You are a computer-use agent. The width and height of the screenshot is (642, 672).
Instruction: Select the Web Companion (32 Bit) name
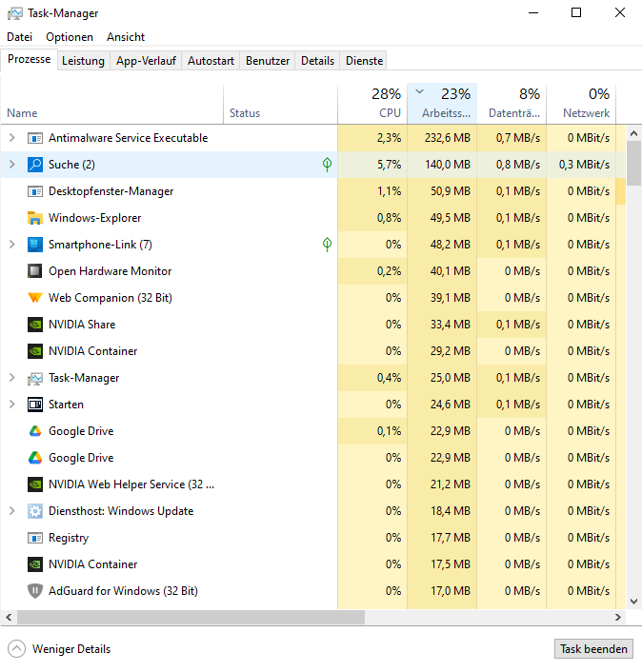point(110,298)
